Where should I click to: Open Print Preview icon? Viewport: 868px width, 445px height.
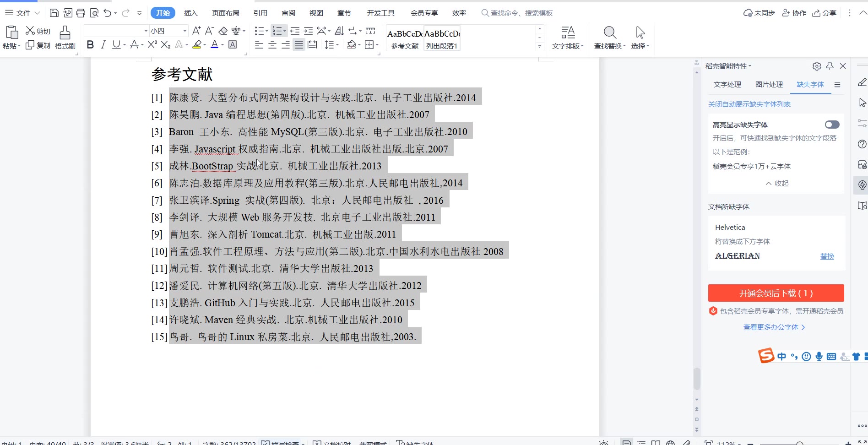pos(94,13)
